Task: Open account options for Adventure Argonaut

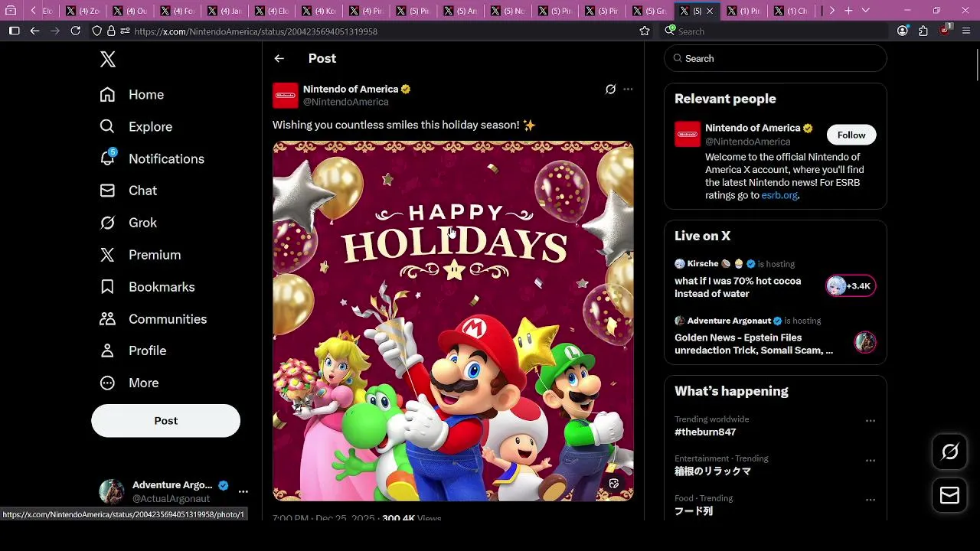Action: pos(243,491)
